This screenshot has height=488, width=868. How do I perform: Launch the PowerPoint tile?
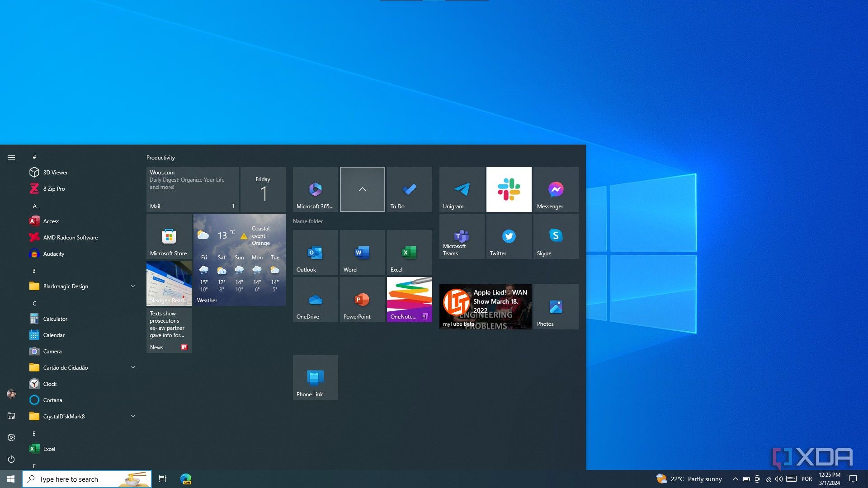click(x=363, y=300)
